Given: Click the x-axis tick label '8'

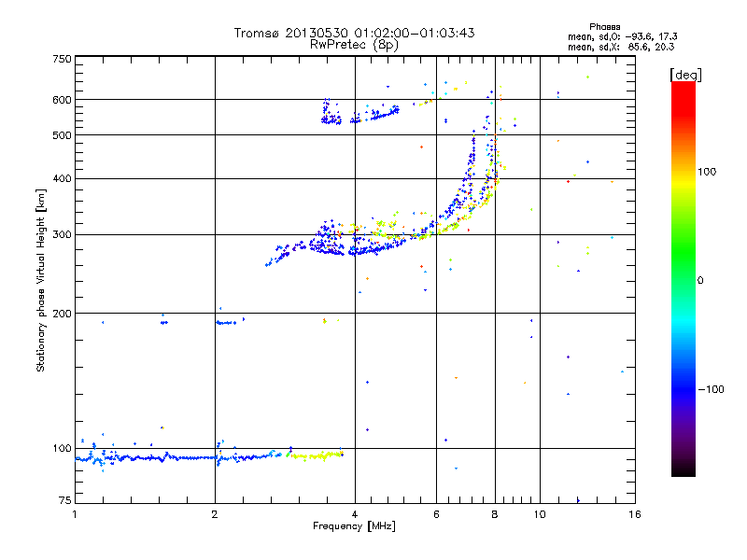Looking at the screenshot, I should pyautogui.click(x=495, y=514).
